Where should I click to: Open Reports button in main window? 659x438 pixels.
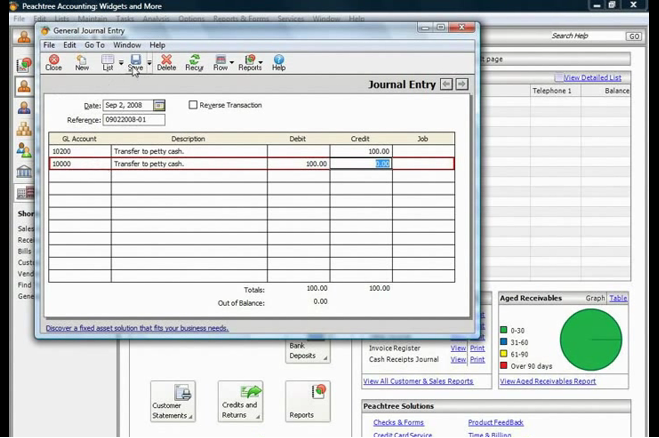click(308, 401)
